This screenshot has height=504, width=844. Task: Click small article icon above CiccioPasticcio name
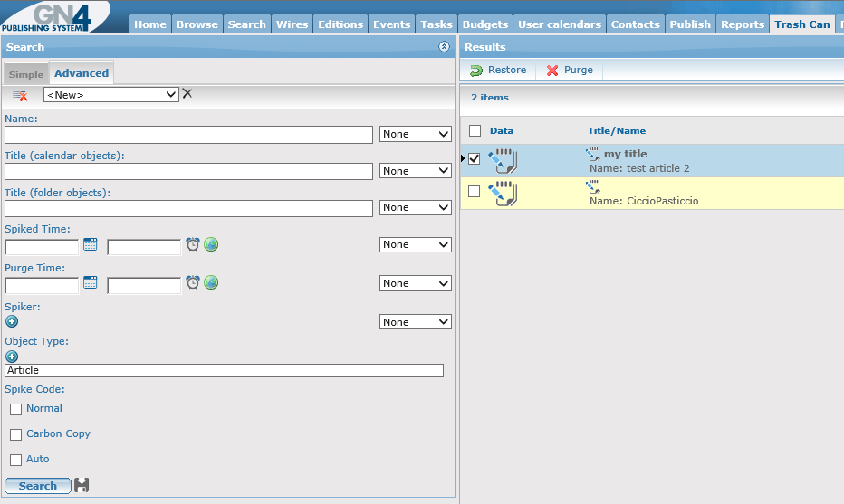point(592,187)
